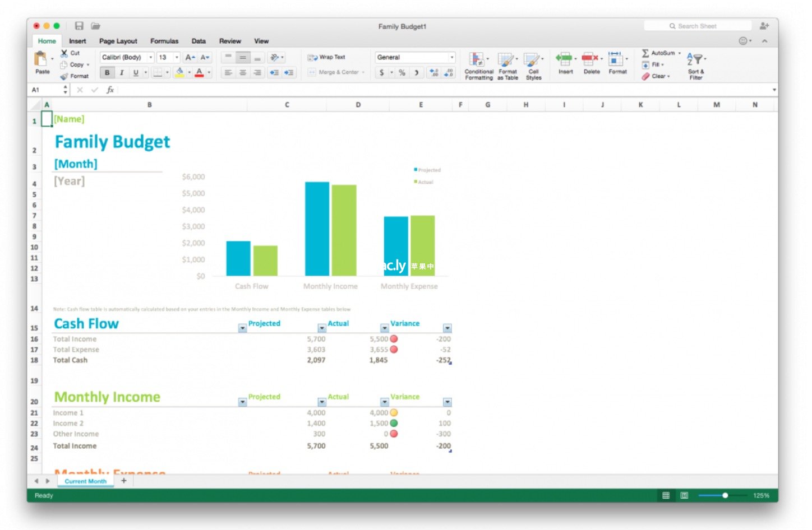
Task: Click the align left icon
Action: (228, 72)
